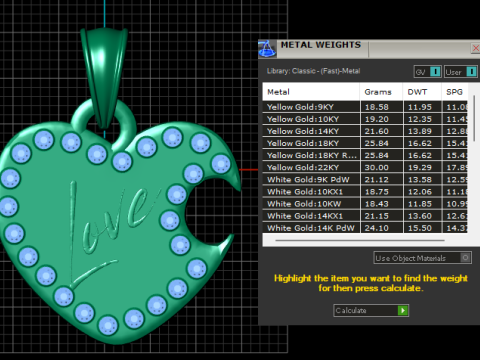
Task: Select Yellow Gold:18KY R... row
Action: coord(365,155)
